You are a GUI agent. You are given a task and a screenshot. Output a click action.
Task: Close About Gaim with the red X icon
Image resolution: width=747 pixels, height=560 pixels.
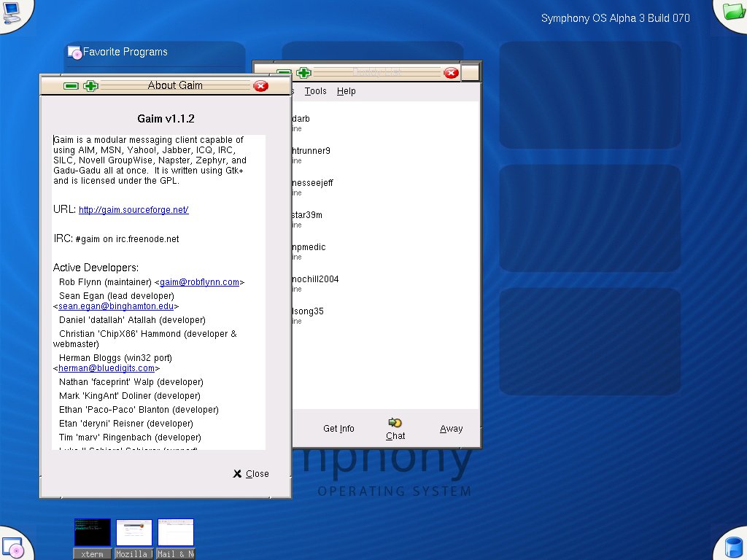pyautogui.click(x=260, y=86)
